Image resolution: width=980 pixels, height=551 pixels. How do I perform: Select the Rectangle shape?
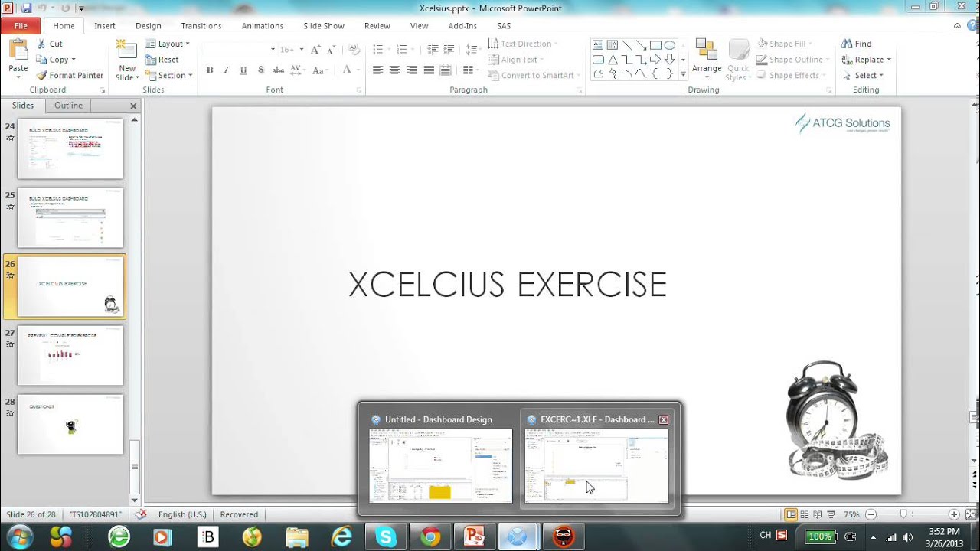655,45
